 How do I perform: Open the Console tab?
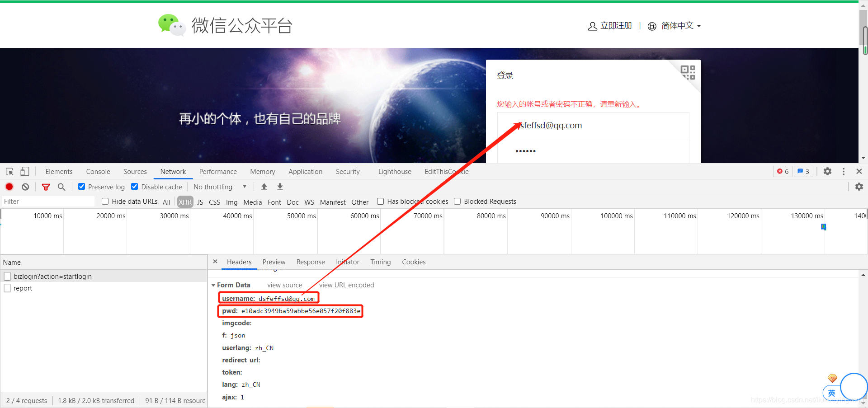98,172
